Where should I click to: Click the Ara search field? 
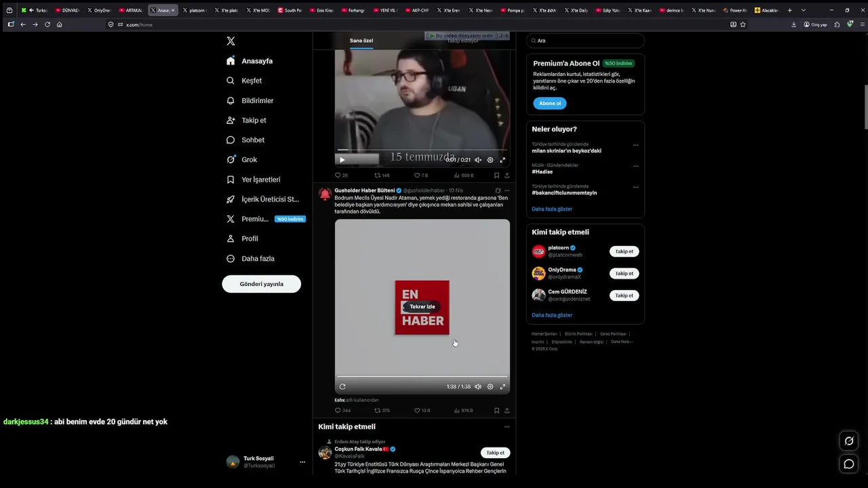pos(586,41)
